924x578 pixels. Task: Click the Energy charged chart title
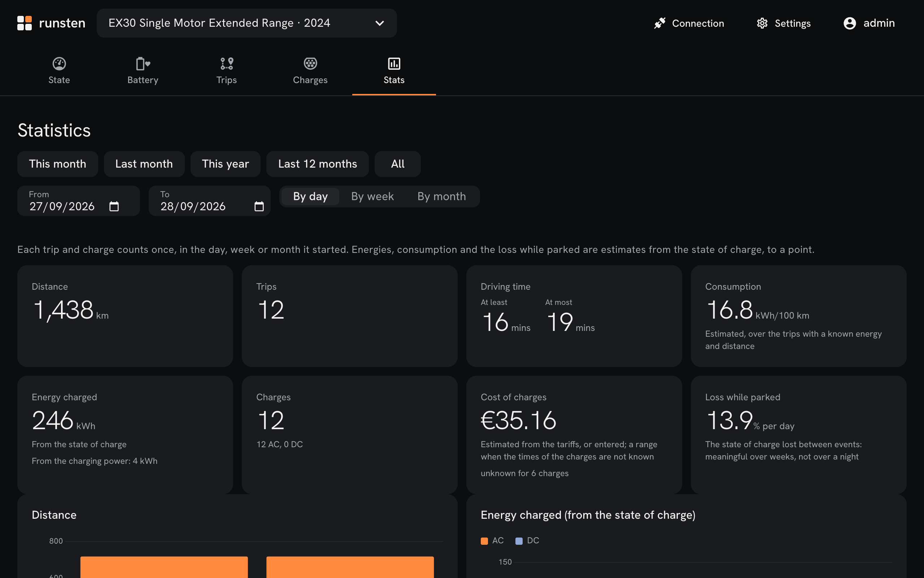pos(588,515)
